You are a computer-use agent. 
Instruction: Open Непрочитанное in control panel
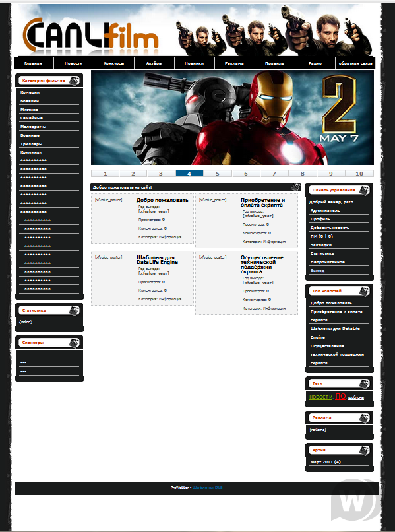tap(328, 262)
